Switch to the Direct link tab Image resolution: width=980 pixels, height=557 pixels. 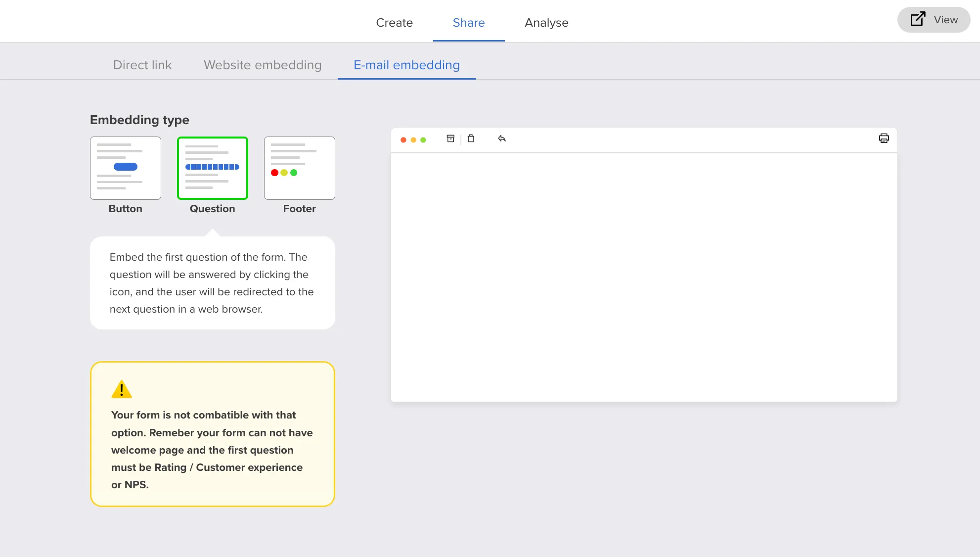[x=142, y=65]
